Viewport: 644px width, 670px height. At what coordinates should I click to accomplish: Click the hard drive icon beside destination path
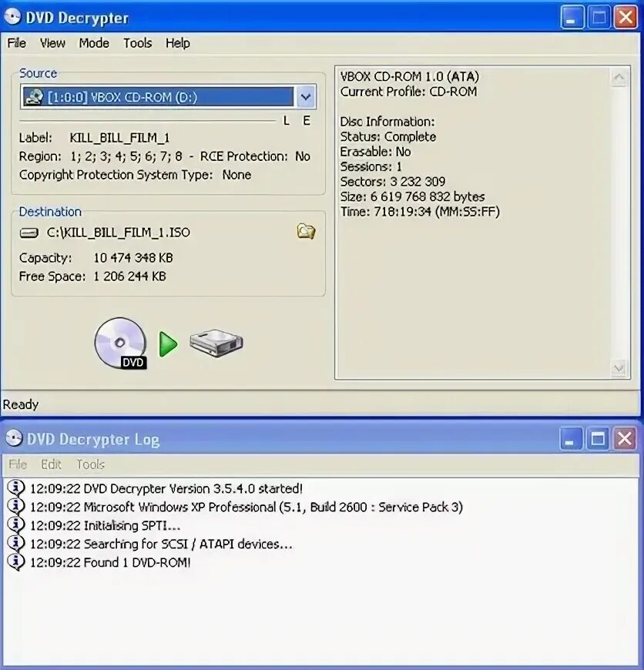pos(29,233)
